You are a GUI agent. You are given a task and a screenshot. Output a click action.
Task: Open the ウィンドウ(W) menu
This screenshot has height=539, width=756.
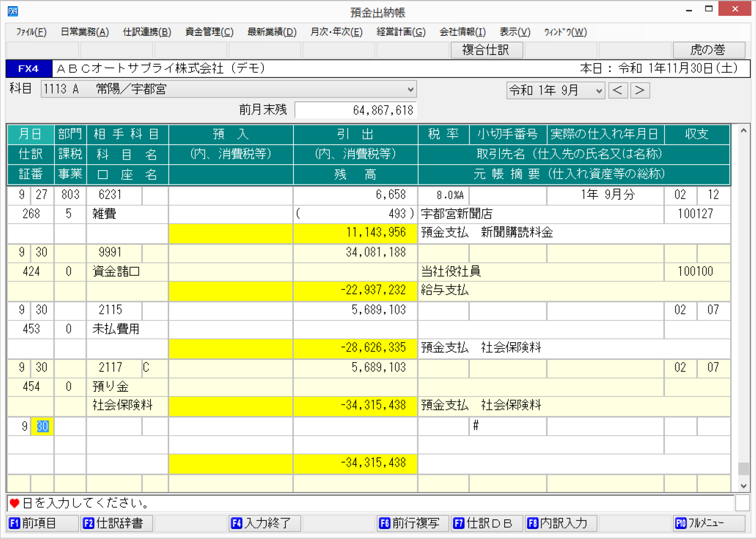565,32
